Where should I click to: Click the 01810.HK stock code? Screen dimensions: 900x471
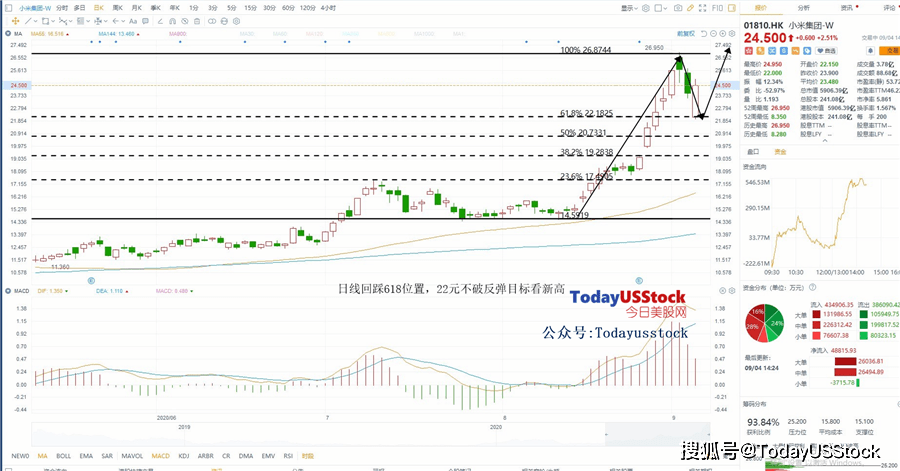pyautogui.click(x=763, y=25)
